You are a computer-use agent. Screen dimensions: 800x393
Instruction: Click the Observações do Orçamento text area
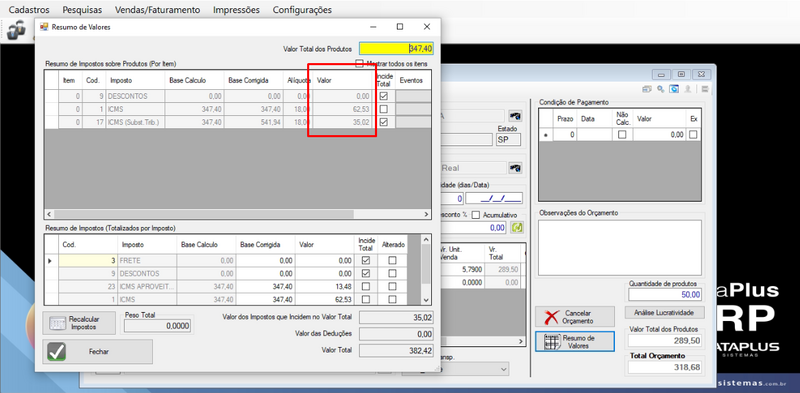click(x=620, y=248)
